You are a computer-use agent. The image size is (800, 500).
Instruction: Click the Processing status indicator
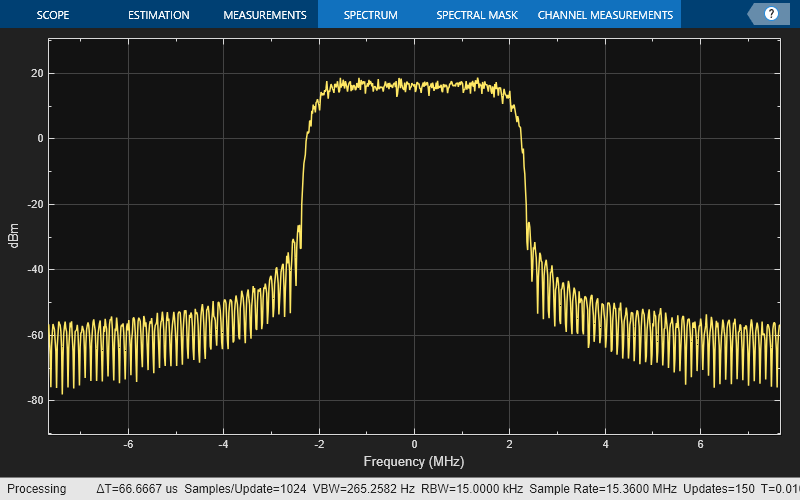point(37,489)
